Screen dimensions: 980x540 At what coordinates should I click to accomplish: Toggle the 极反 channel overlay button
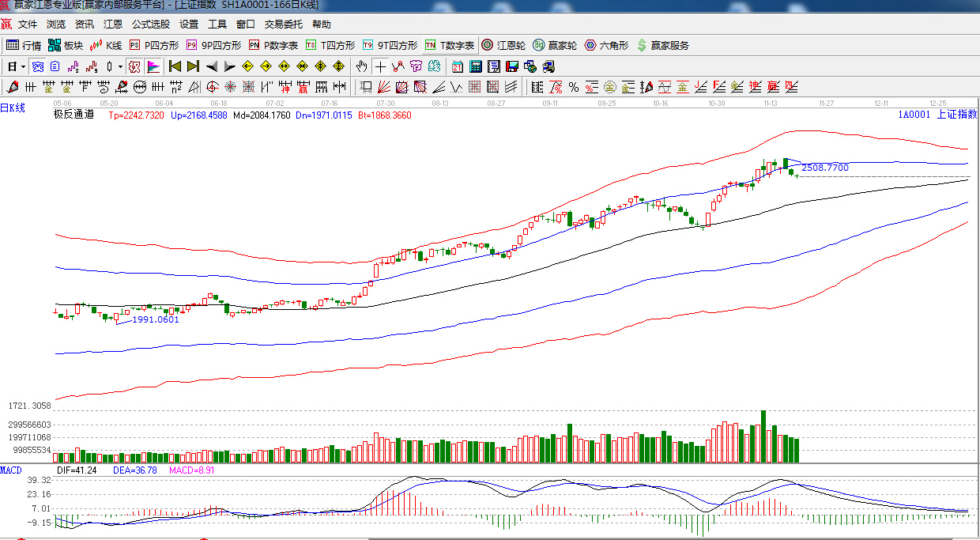point(134,66)
